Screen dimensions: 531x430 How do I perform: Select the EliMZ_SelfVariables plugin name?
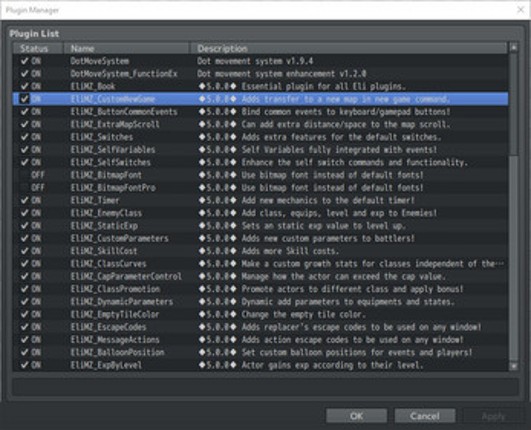113,150
